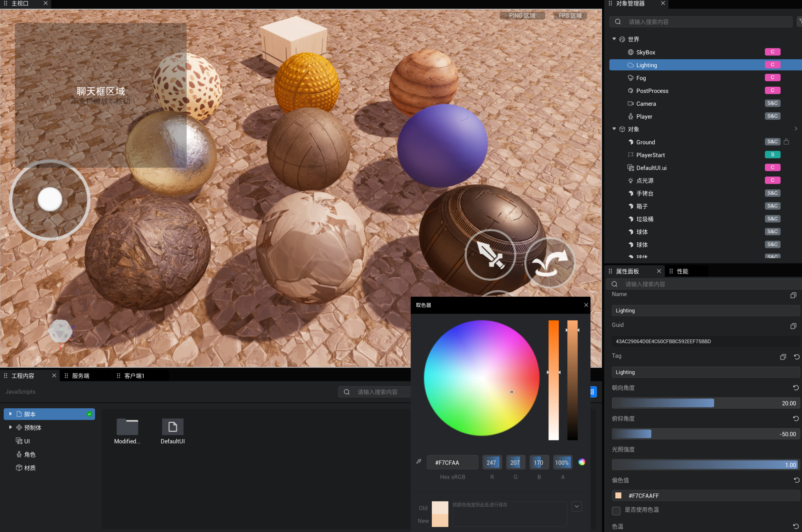The width and height of the screenshot is (802, 532).
Task: Copy the Guid property value
Action: [x=793, y=326]
